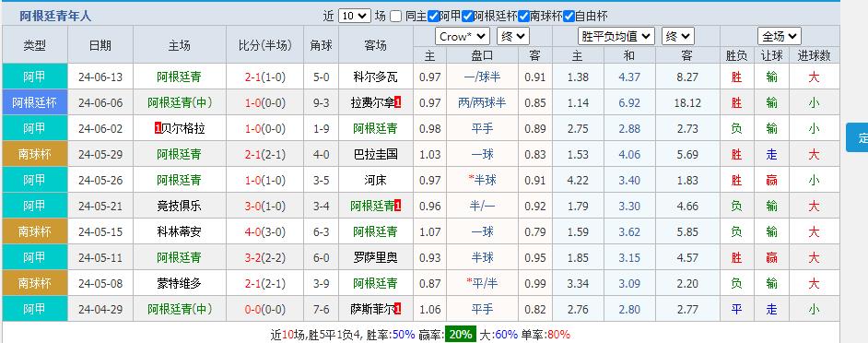Click the 3-2(2-2) score versus 罗萨里奥
868x343 pixels.
click(265, 257)
